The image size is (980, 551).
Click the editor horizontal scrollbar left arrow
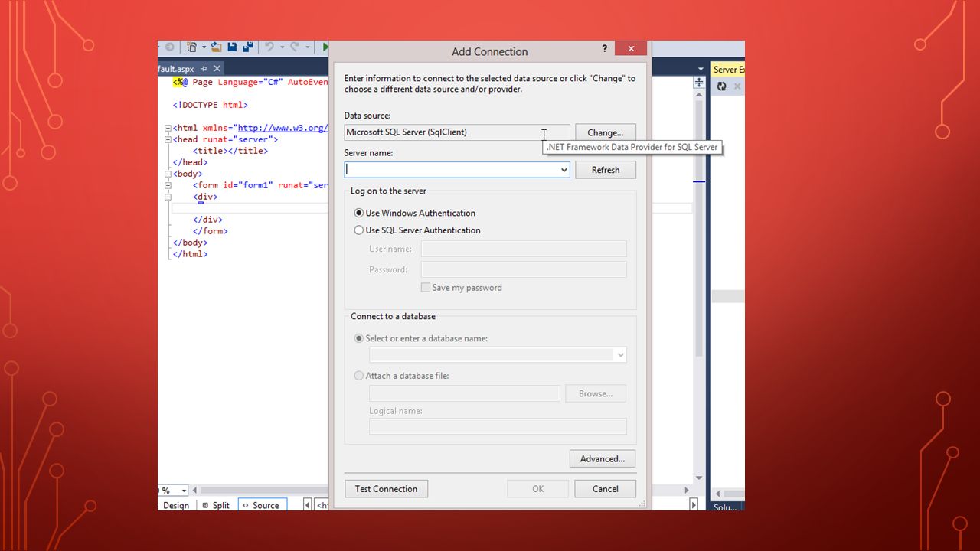pos(194,491)
